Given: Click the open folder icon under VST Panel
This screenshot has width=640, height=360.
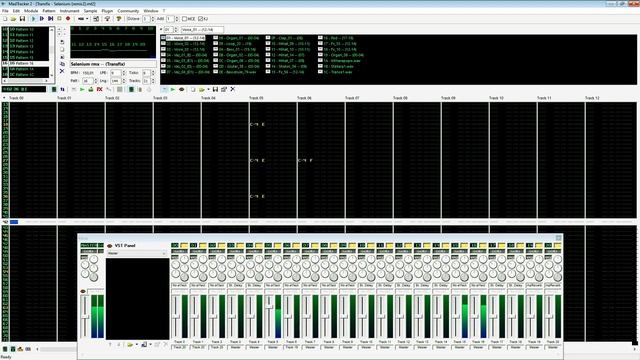Looking at the screenshot, I should (x=130, y=344).
